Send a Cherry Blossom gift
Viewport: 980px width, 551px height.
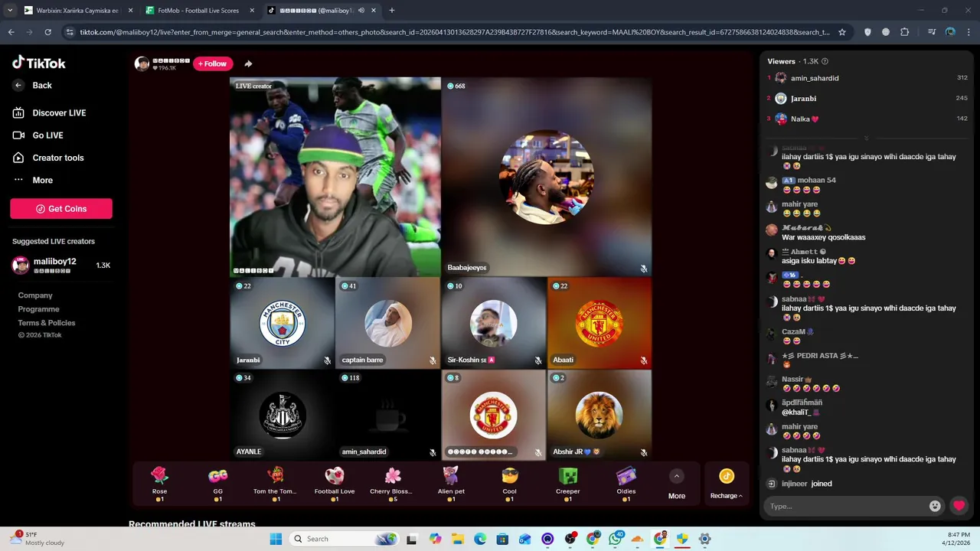pos(391,484)
